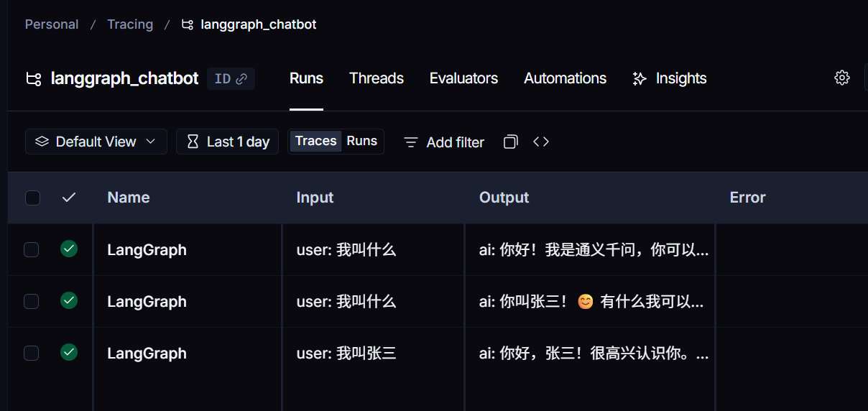Click the Insights sparkle icon

(640, 79)
